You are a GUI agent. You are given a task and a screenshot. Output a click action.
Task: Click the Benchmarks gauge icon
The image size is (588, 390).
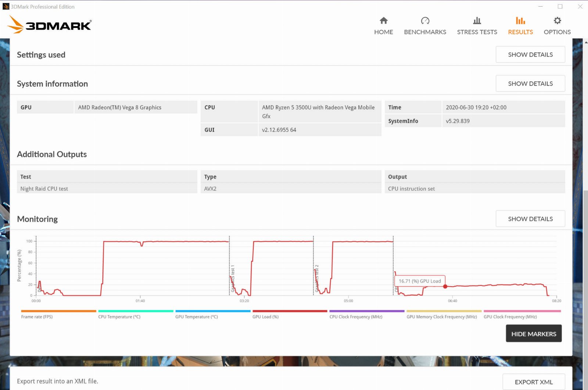(x=425, y=21)
